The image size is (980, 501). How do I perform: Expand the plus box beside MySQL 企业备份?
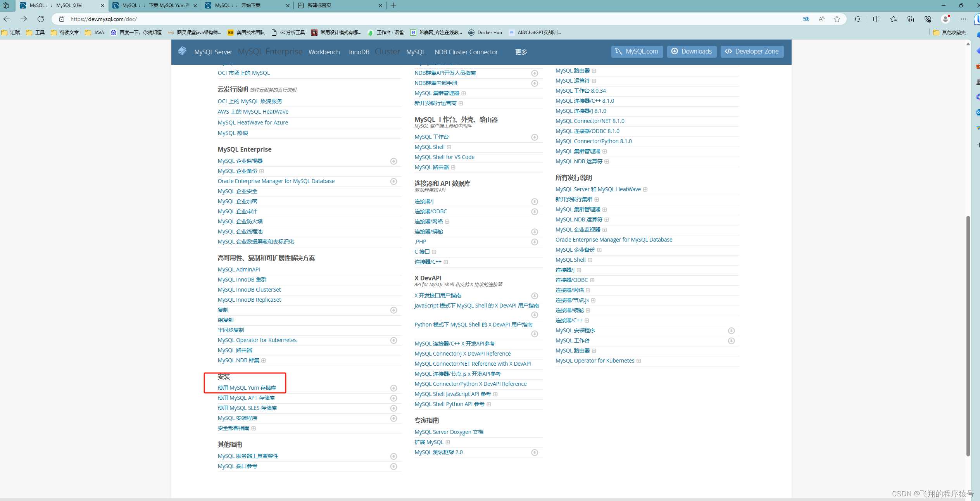click(x=262, y=171)
